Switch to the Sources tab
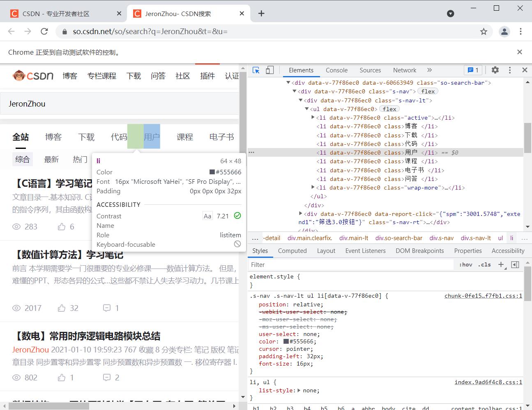 pos(370,70)
